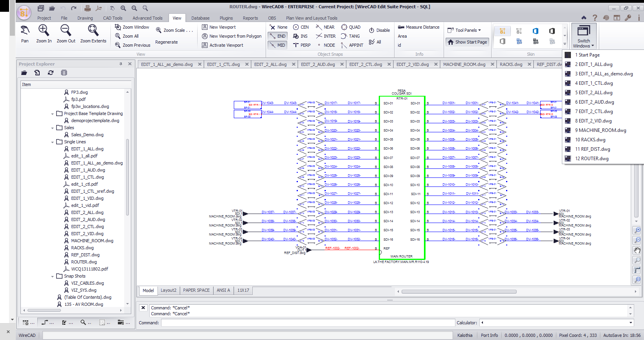Click the open folder icon in Project Explorer
Image resolution: width=644 pixels, height=340 pixels.
pos(24,73)
